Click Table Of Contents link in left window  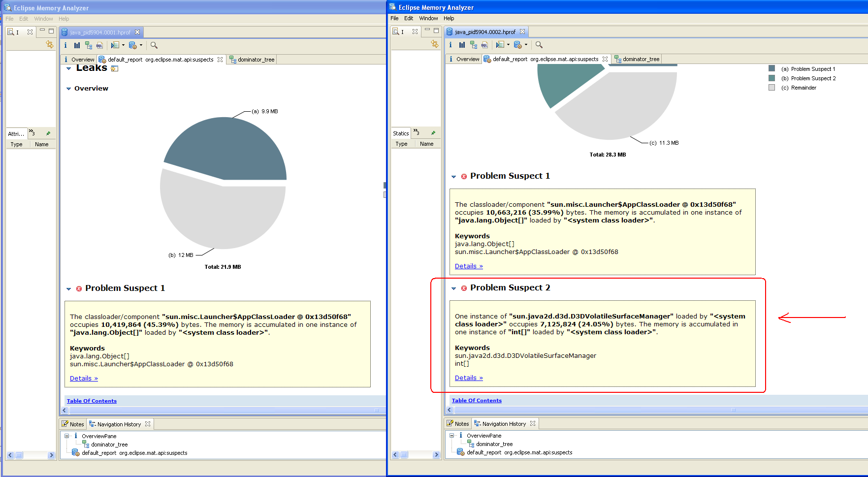pos(92,401)
